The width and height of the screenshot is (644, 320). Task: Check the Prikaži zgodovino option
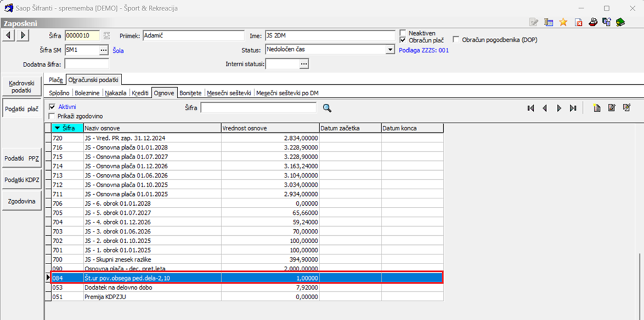pos(52,115)
